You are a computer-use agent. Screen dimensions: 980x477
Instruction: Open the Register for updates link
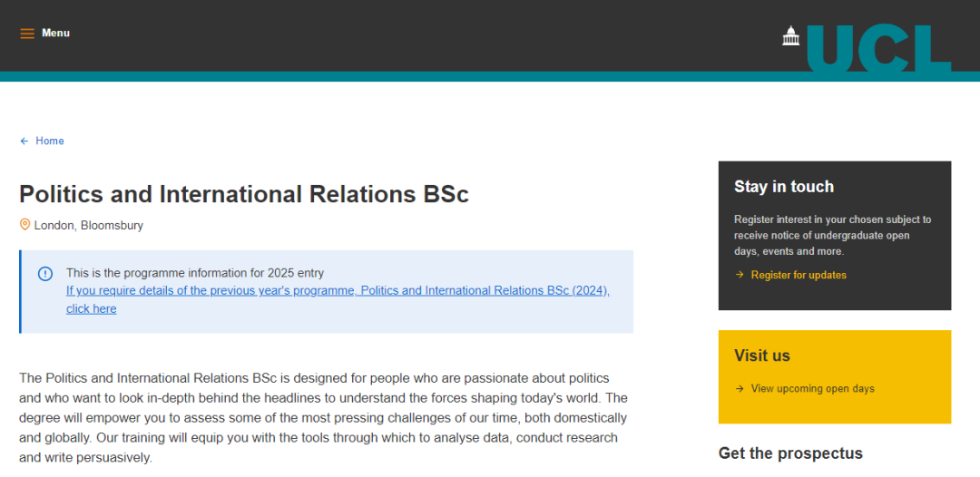(799, 275)
